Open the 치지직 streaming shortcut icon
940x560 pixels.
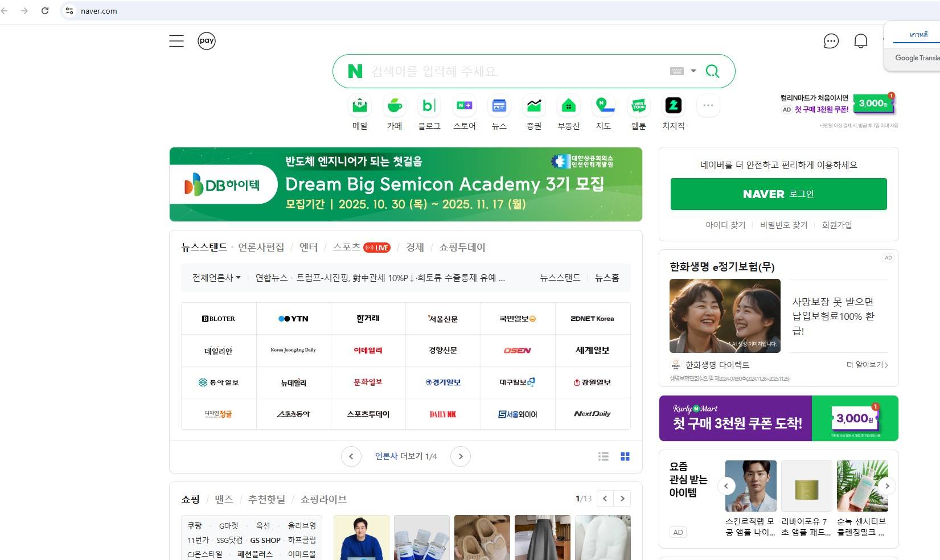pos(674,105)
